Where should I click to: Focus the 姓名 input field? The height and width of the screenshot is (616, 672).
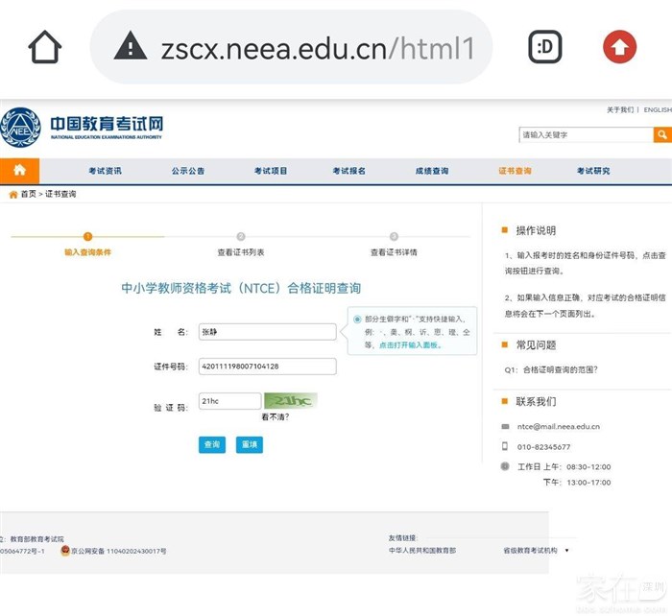click(266, 332)
